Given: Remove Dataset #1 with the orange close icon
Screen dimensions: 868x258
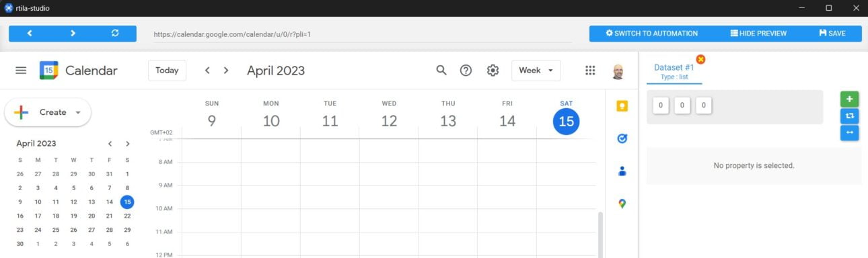Looking at the screenshot, I should 700,59.
